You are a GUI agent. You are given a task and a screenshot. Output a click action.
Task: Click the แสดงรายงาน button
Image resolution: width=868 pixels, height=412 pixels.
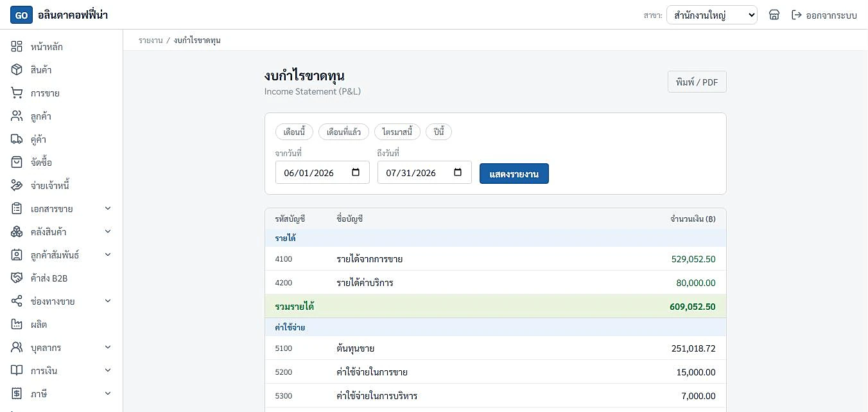click(514, 174)
